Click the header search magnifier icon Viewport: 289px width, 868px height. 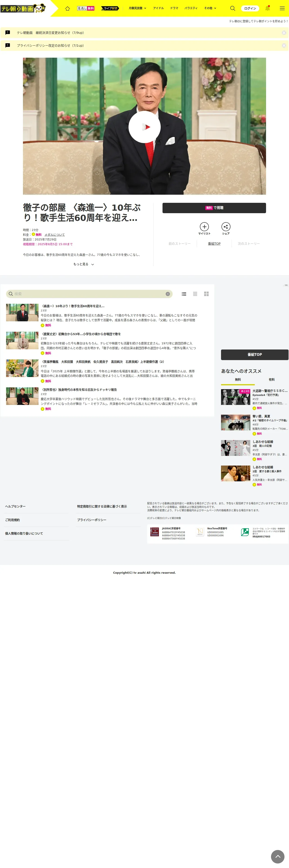pyautogui.click(x=233, y=8)
